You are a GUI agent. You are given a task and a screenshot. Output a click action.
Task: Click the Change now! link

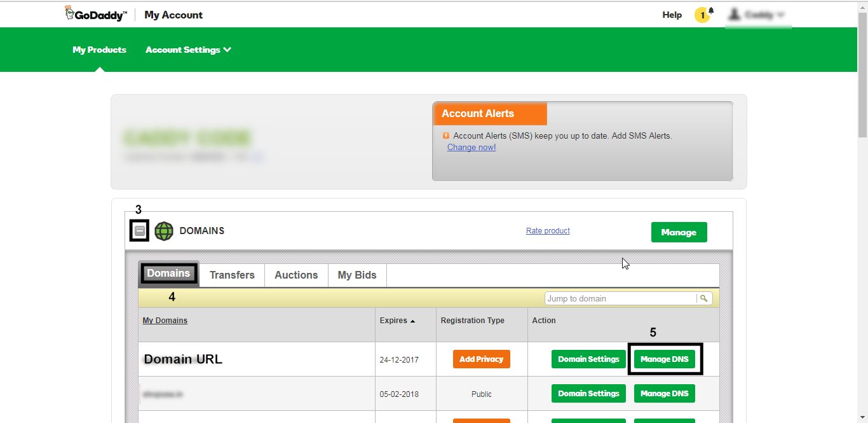click(471, 148)
